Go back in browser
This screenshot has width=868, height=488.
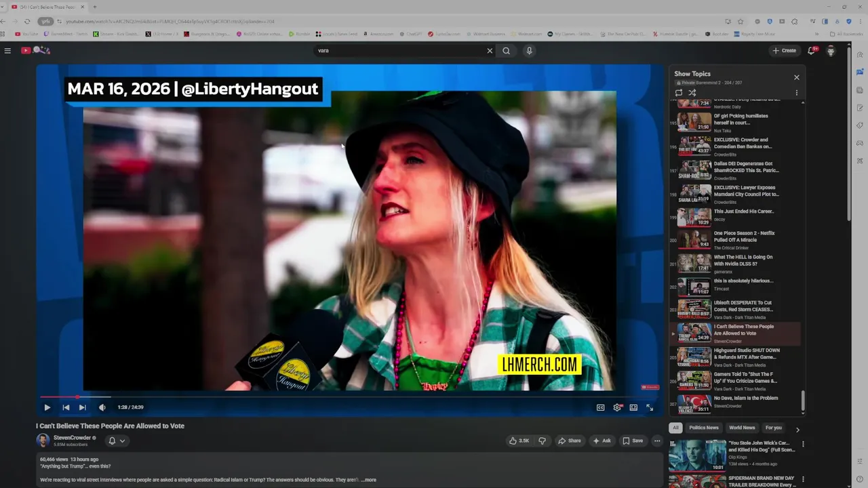[x=4, y=22]
